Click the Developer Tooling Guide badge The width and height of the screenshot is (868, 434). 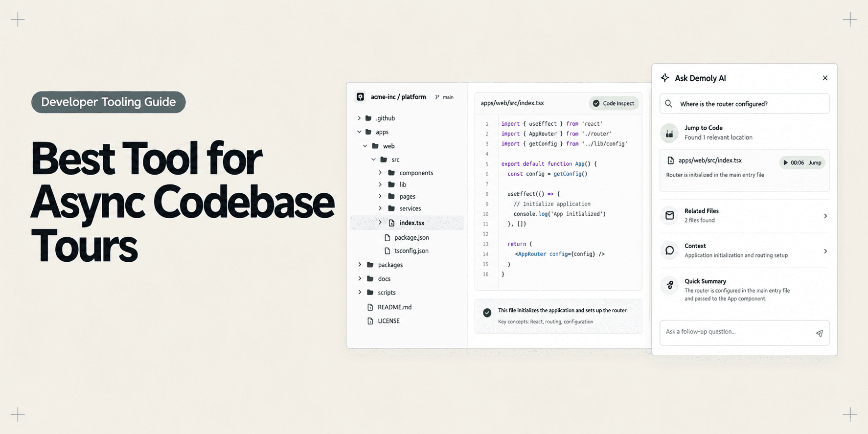(x=109, y=102)
